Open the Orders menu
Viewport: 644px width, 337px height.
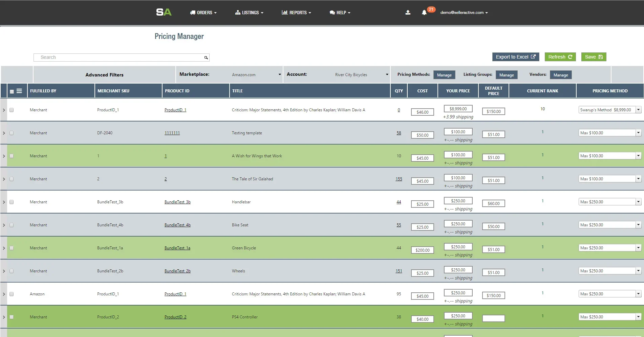click(203, 13)
